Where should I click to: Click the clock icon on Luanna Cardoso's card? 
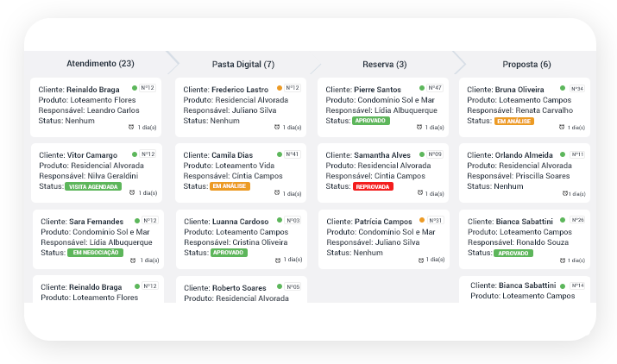(x=278, y=259)
